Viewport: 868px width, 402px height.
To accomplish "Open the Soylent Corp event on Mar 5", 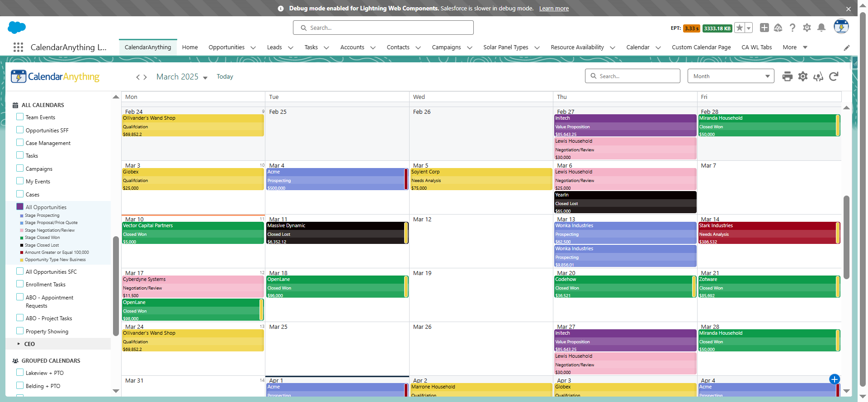I will (481, 179).
